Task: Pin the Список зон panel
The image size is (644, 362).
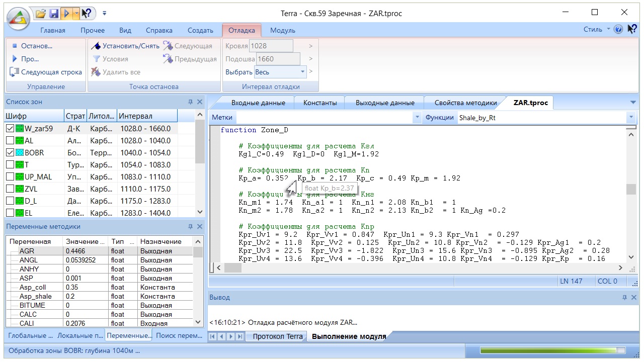Action: (190, 102)
